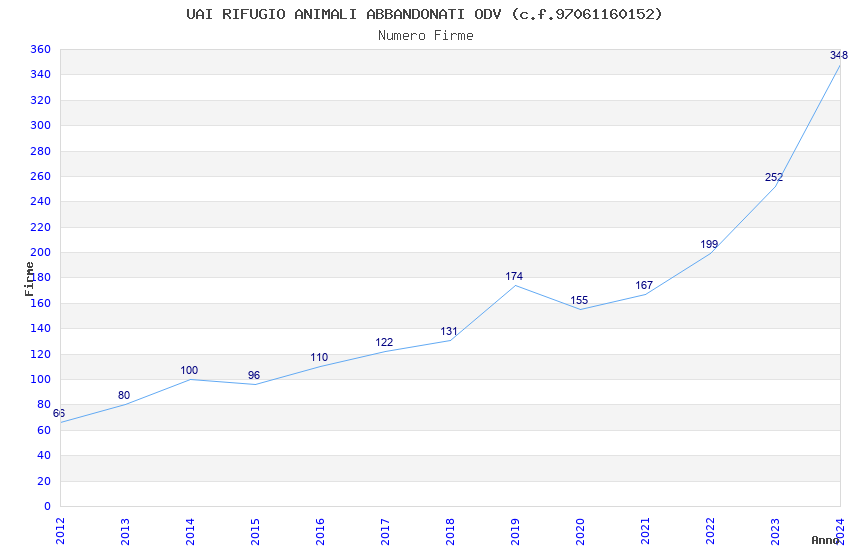Click the data label 167

pos(644,285)
